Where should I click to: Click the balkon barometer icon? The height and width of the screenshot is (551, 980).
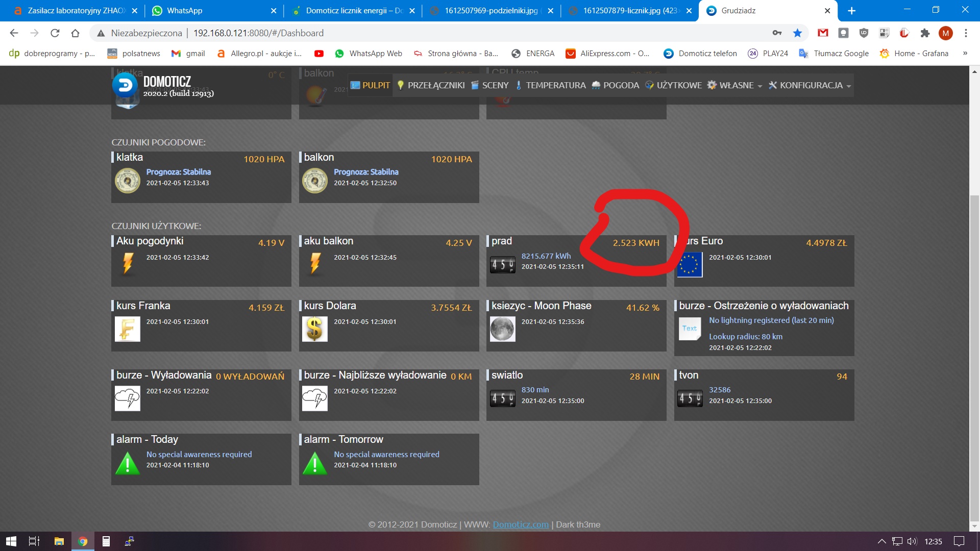[x=315, y=181]
